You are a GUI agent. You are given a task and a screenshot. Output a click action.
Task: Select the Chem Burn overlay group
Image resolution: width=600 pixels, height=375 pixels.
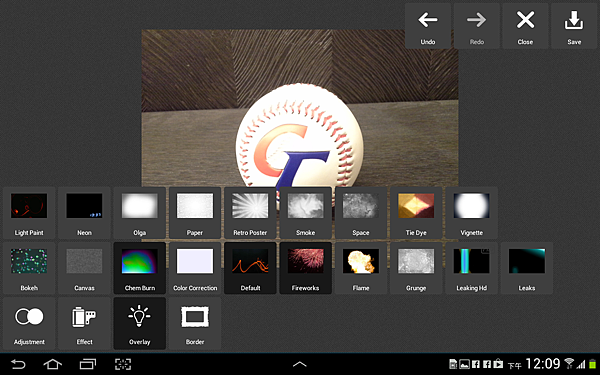tap(140, 268)
